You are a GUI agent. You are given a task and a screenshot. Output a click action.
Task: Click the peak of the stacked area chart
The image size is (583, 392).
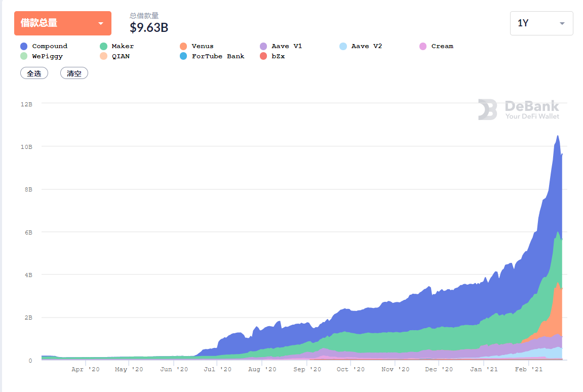[558, 136]
